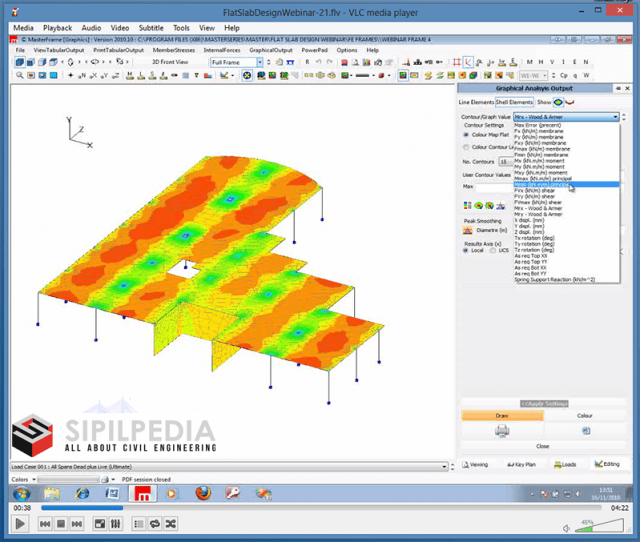Select the Colour Map Flat radio button
This screenshot has width=640, height=542.
(x=466, y=134)
